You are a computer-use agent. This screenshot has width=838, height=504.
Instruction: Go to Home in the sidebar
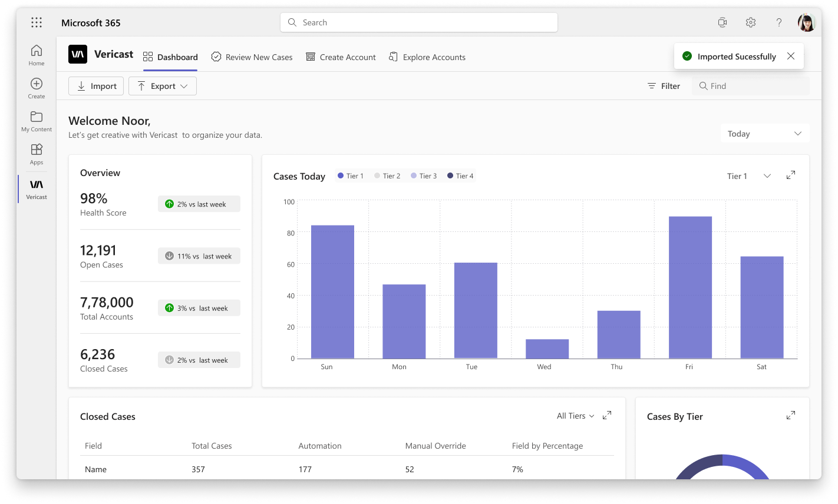tap(37, 55)
